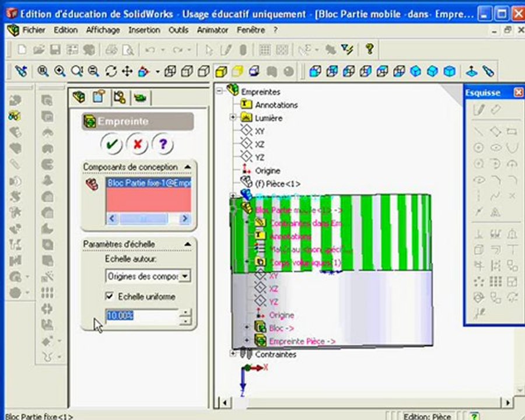This screenshot has width=525, height=420.
Task: Click graphics area horizontal scroll right arrow
Action: [x=508, y=402]
